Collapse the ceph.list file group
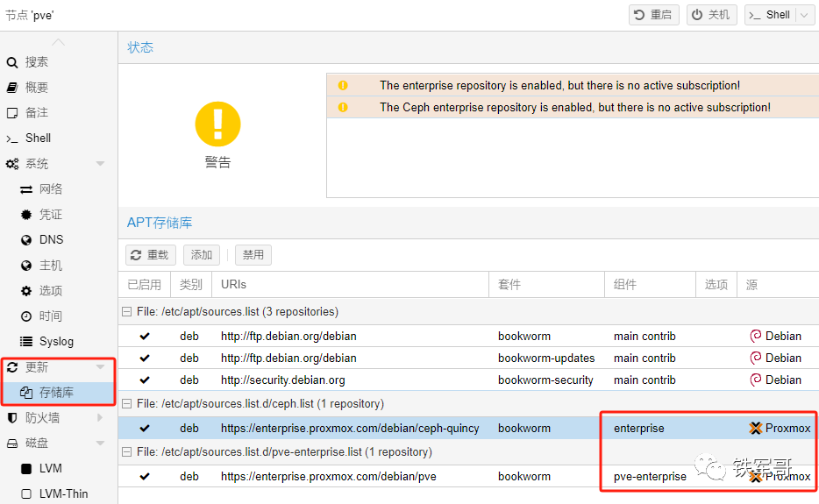 point(126,404)
